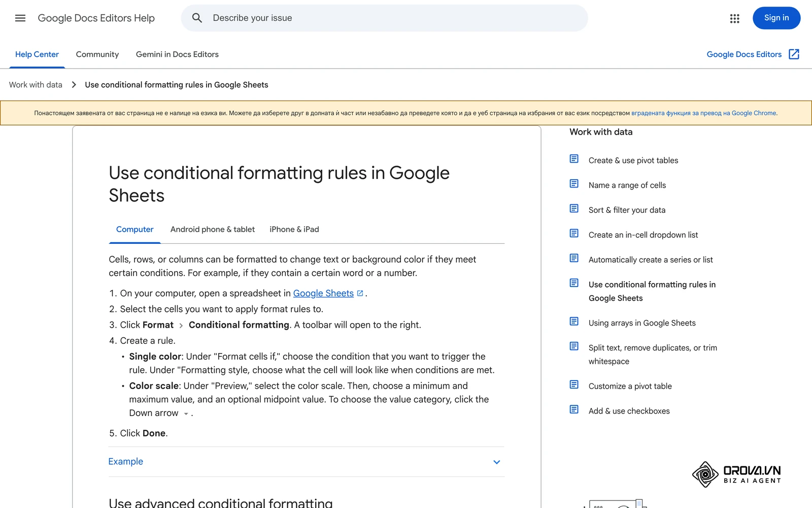Click article icon for Name a range of cells

click(574, 184)
